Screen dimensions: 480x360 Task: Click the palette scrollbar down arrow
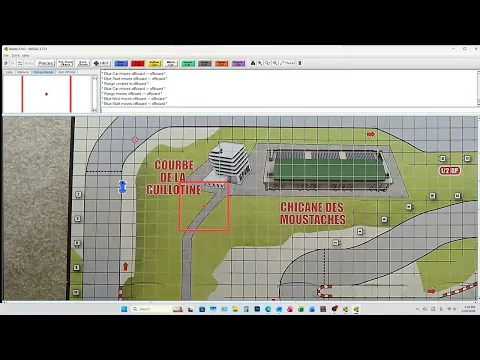pos(95,110)
